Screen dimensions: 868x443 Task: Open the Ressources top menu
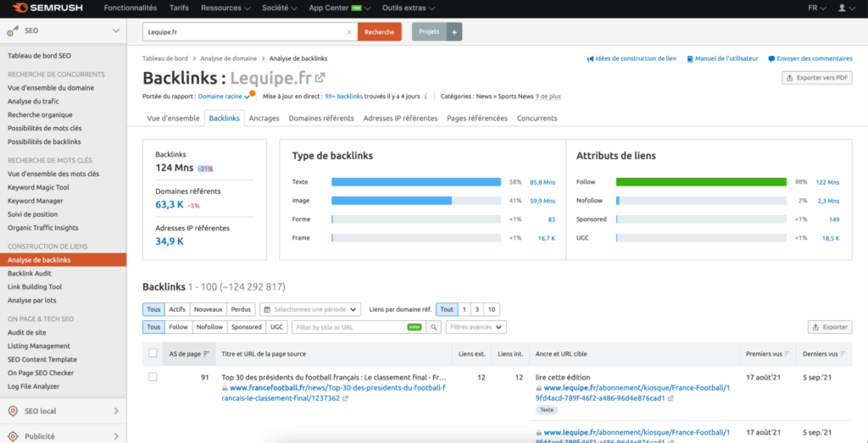[225, 8]
